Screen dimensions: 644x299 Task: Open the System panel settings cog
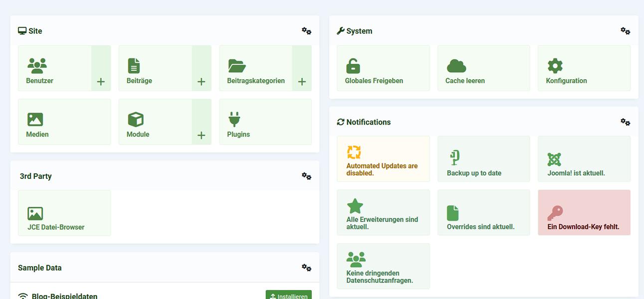pyautogui.click(x=626, y=30)
